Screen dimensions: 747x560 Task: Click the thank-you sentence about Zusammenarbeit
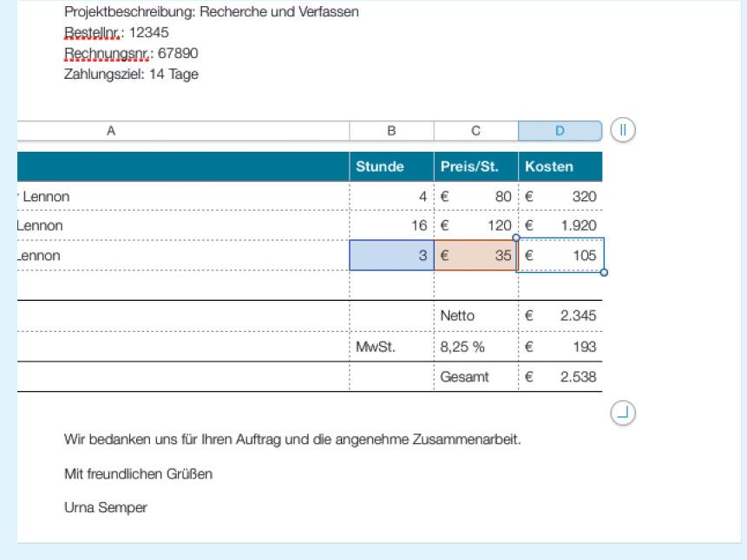(292, 439)
